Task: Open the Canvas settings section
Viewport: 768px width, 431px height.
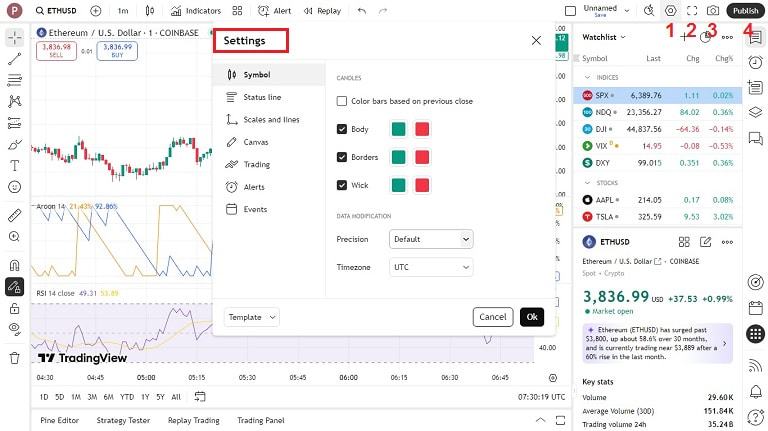Action: pyautogui.click(x=256, y=142)
